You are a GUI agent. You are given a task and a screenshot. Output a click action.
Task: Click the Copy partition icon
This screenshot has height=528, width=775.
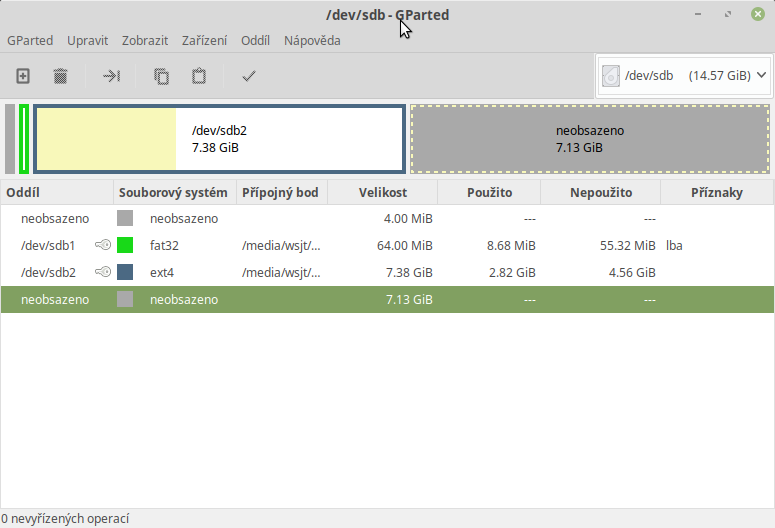[x=161, y=76]
